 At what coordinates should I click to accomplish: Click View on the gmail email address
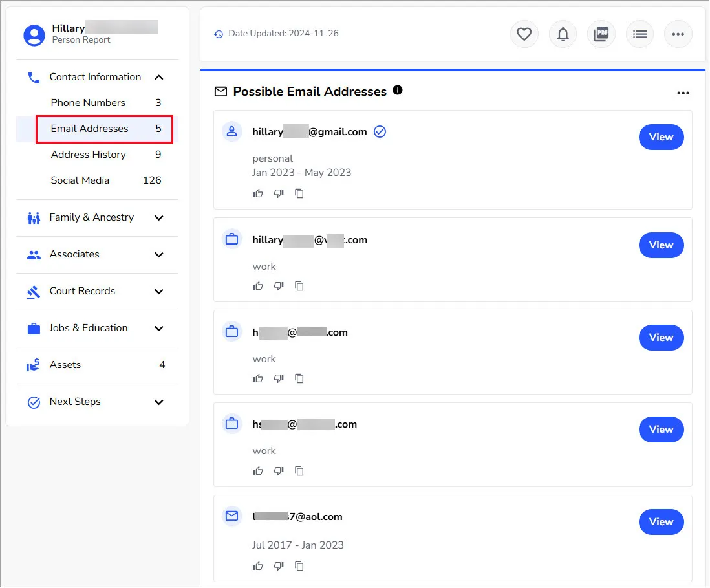click(661, 136)
